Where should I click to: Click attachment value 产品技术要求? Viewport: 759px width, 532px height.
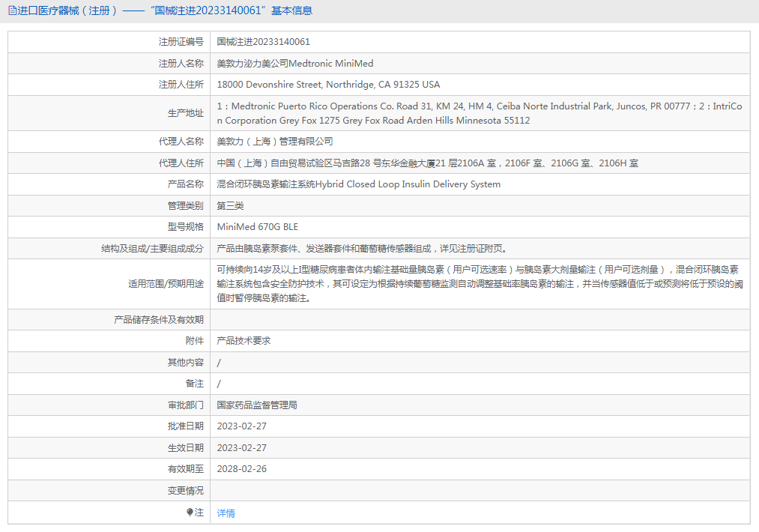coord(244,341)
